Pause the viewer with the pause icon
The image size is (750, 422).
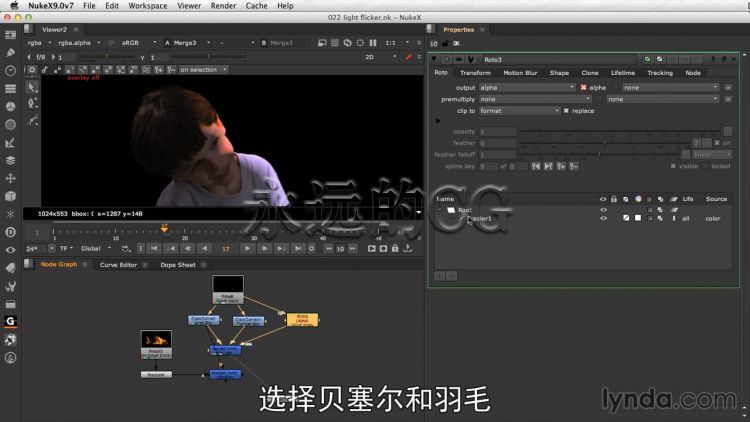click(x=373, y=43)
